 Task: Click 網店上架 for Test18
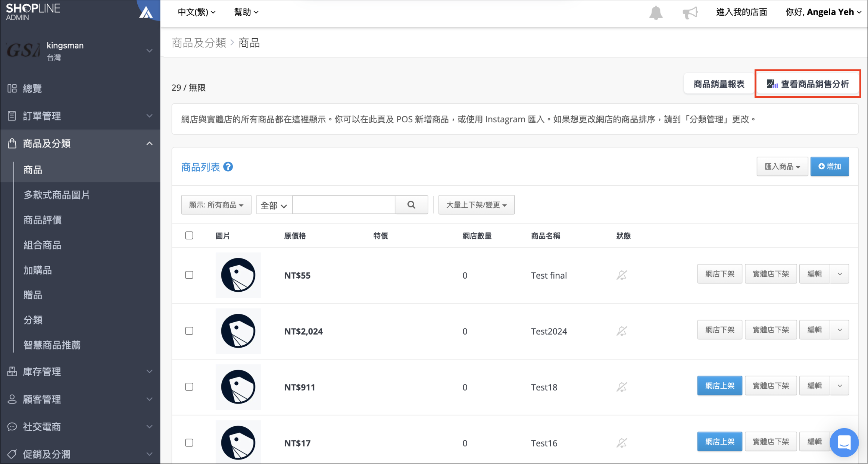(x=719, y=386)
